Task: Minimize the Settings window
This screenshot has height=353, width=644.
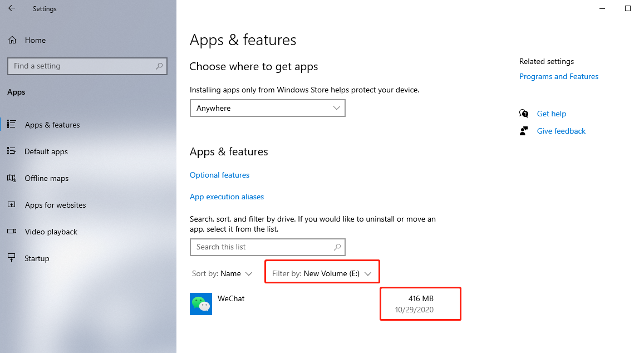Action: tap(602, 8)
